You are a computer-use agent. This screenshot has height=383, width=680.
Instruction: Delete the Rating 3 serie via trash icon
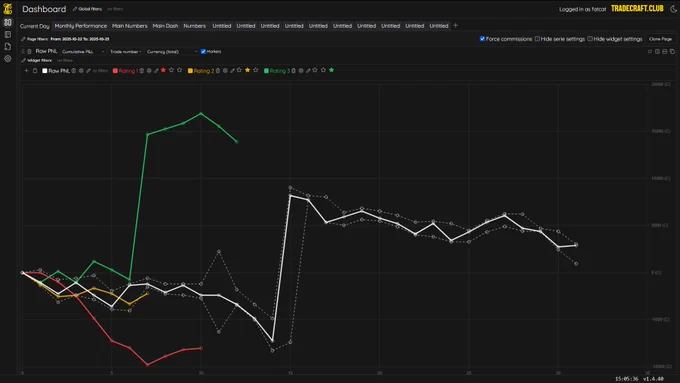tap(294, 71)
